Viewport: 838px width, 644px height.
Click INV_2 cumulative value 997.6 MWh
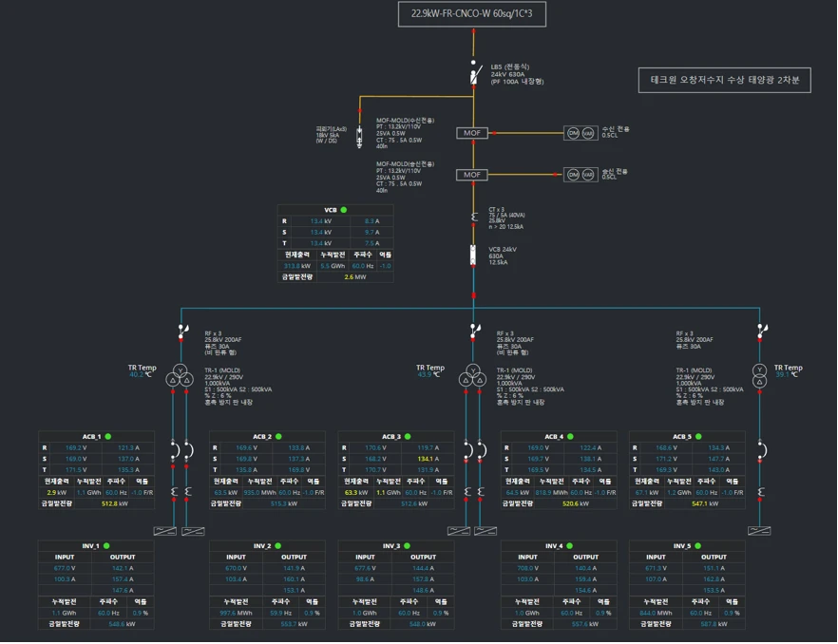click(x=236, y=613)
